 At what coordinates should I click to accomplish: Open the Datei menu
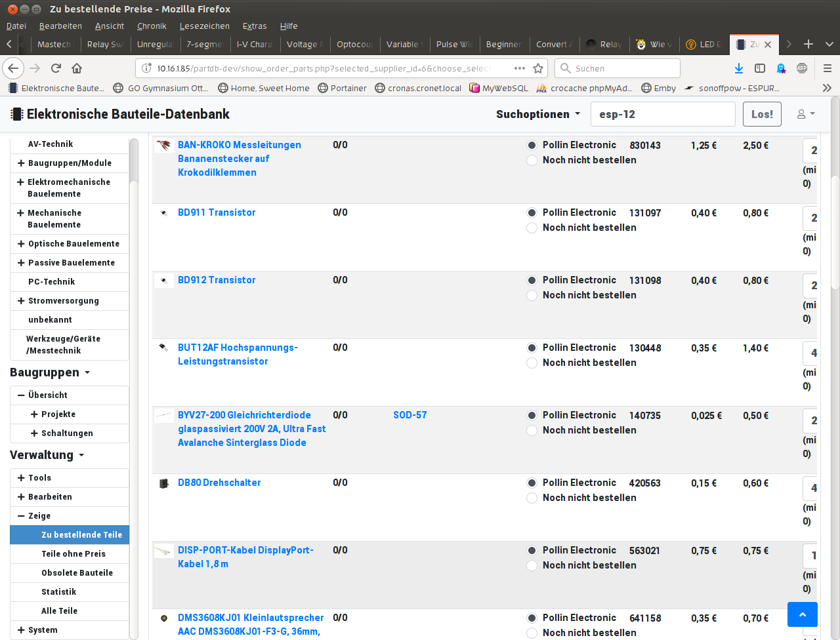coord(16,26)
